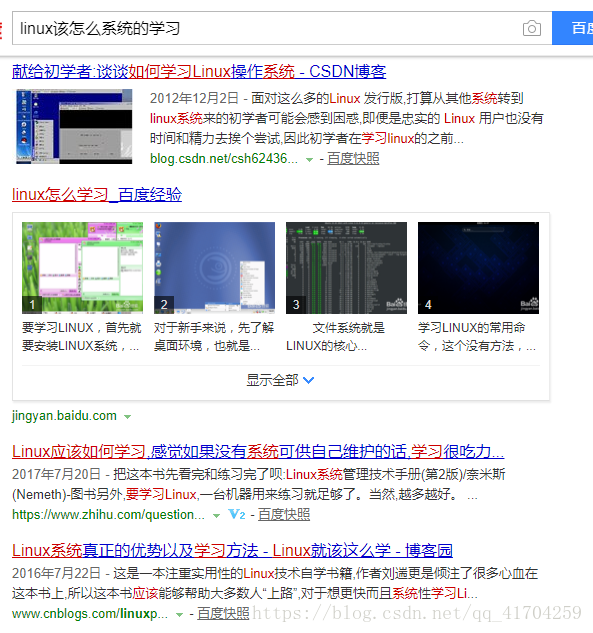Open the linux怎么学习_百度经验 result title
The width and height of the screenshot is (593, 633).
coord(97,195)
